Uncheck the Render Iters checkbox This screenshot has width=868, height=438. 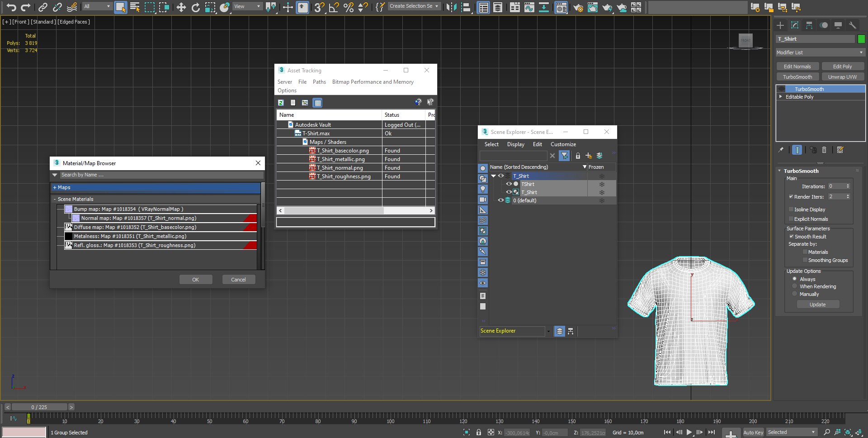coord(791,197)
